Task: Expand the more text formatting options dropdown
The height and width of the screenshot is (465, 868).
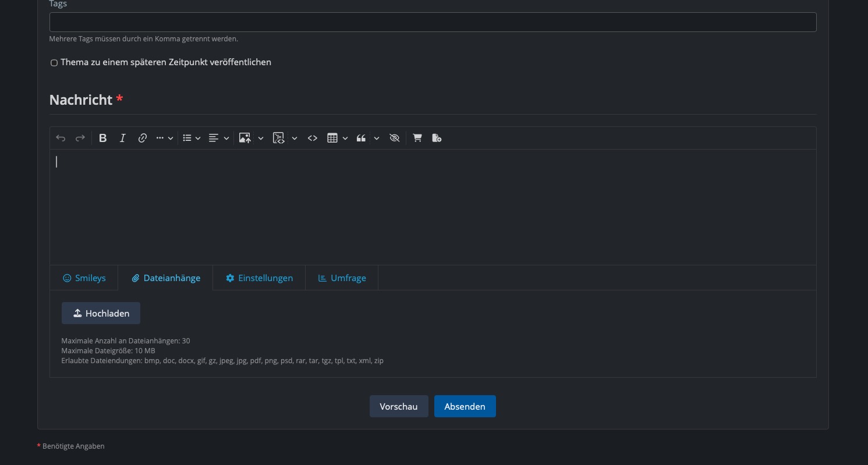Action: [x=165, y=138]
